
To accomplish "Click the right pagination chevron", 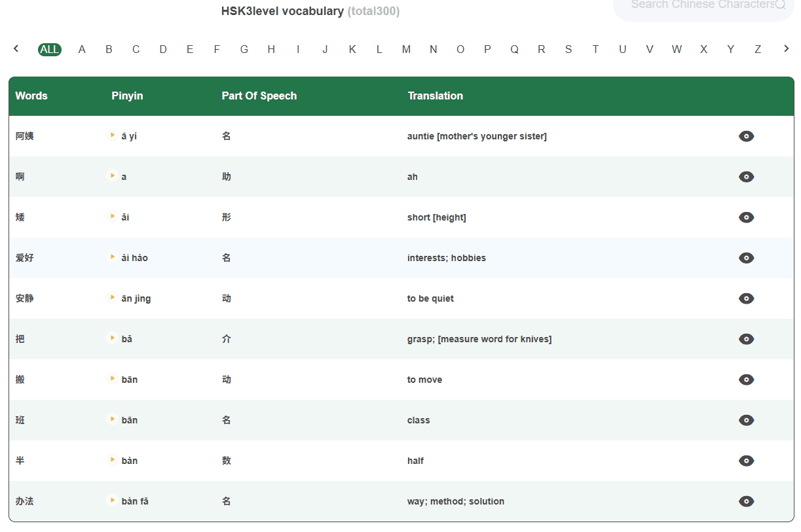I will click(785, 48).
